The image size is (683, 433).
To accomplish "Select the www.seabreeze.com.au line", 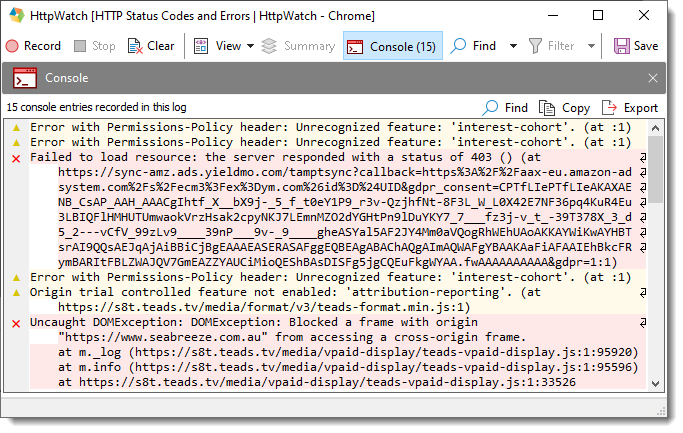I will [292, 337].
